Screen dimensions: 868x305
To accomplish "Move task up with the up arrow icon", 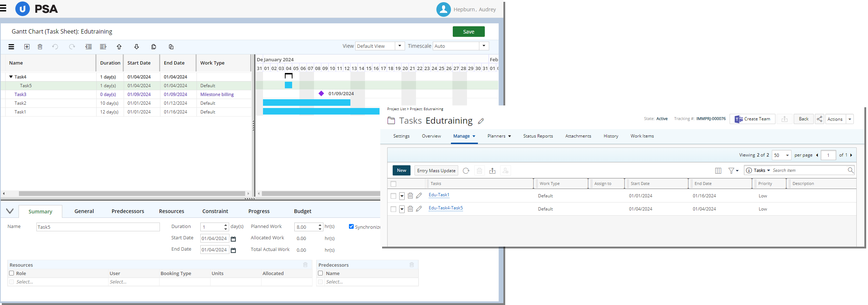I will pos(119,47).
